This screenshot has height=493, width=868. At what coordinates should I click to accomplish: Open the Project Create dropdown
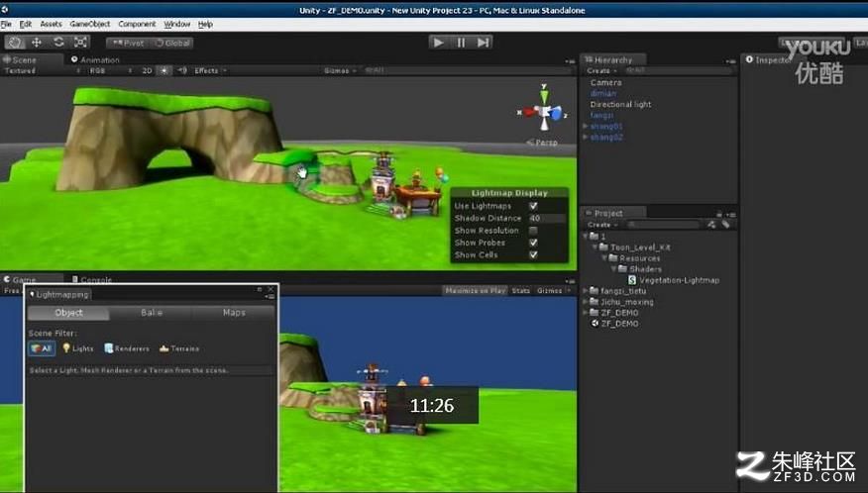click(x=601, y=225)
